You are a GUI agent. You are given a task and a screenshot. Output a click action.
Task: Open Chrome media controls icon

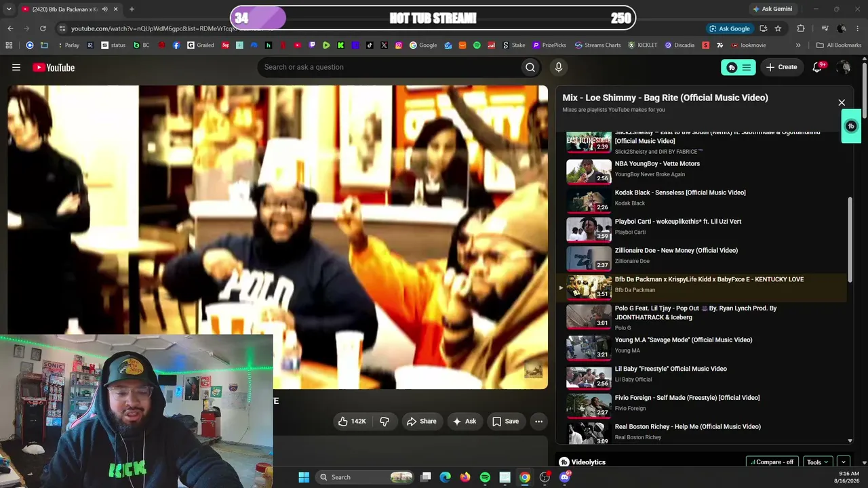click(x=825, y=28)
